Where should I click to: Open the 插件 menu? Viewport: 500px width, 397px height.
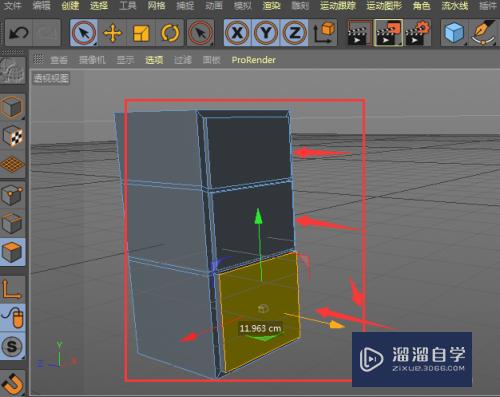pyautogui.click(x=488, y=6)
